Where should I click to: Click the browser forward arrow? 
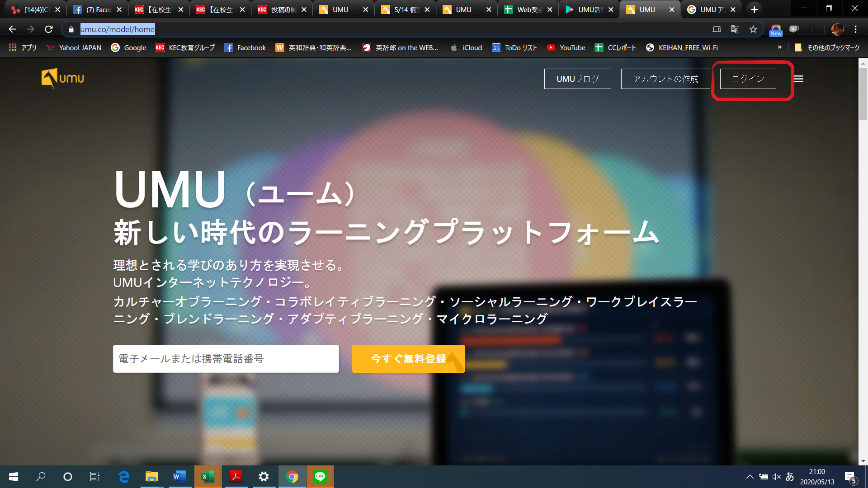coord(30,29)
